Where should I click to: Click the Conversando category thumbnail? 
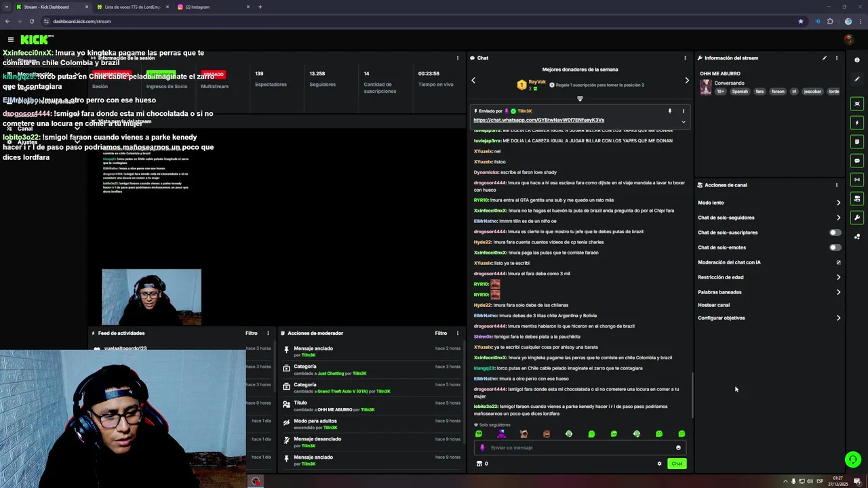coord(706,87)
